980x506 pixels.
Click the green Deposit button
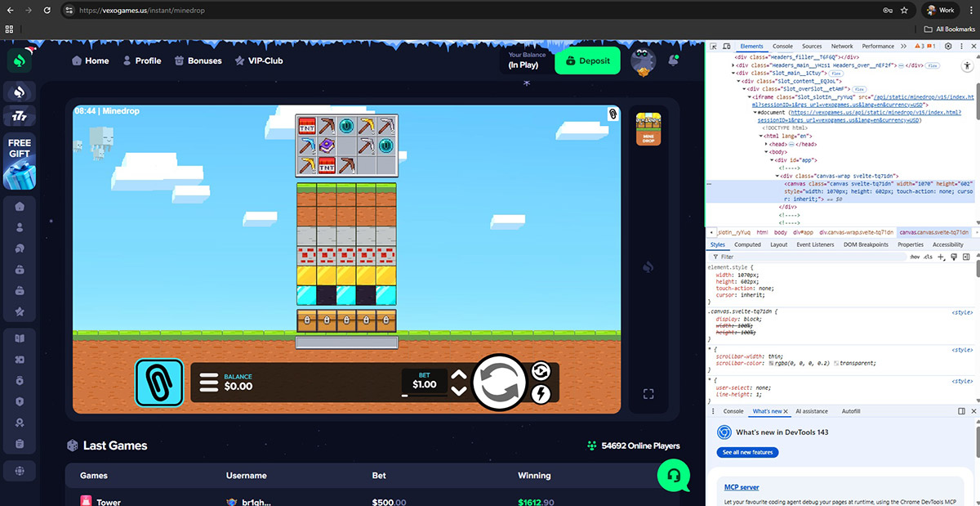(587, 60)
